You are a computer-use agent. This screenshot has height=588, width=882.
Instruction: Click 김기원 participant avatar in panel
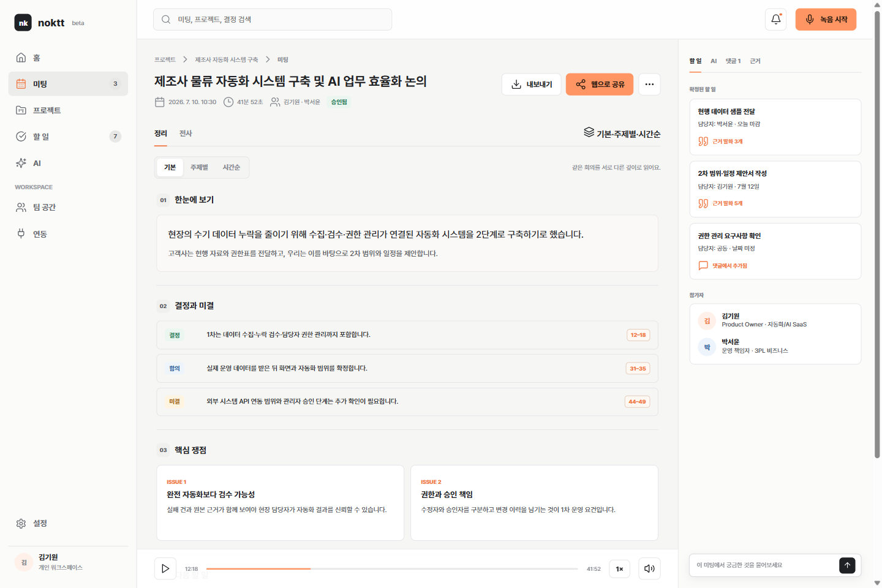[x=707, y=321]
